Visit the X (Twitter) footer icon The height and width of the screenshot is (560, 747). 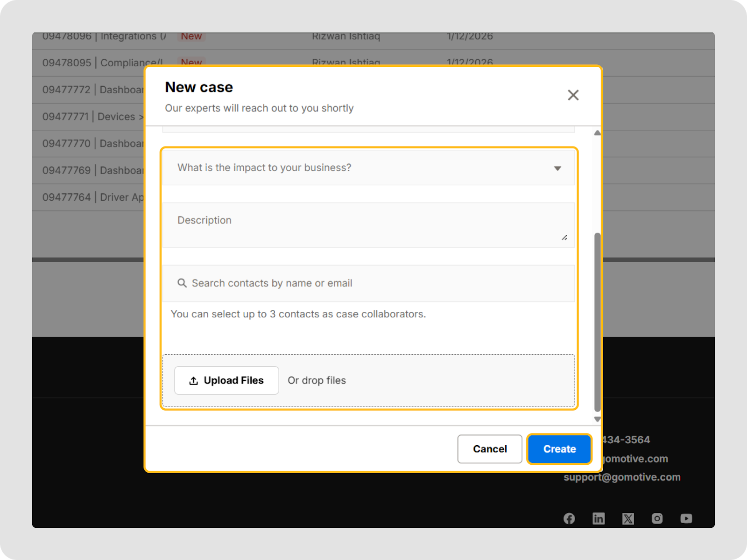pos(628,518)
